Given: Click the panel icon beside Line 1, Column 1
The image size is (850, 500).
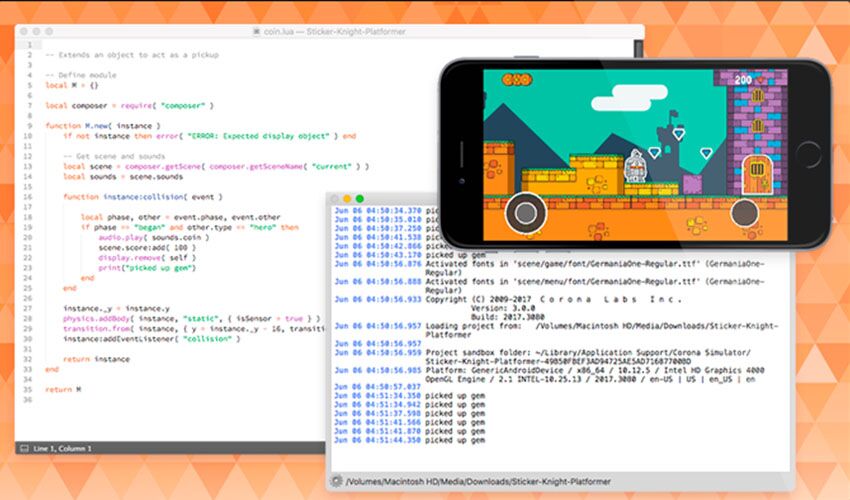Looking at the screenshot, I should [x=24, y=448].
